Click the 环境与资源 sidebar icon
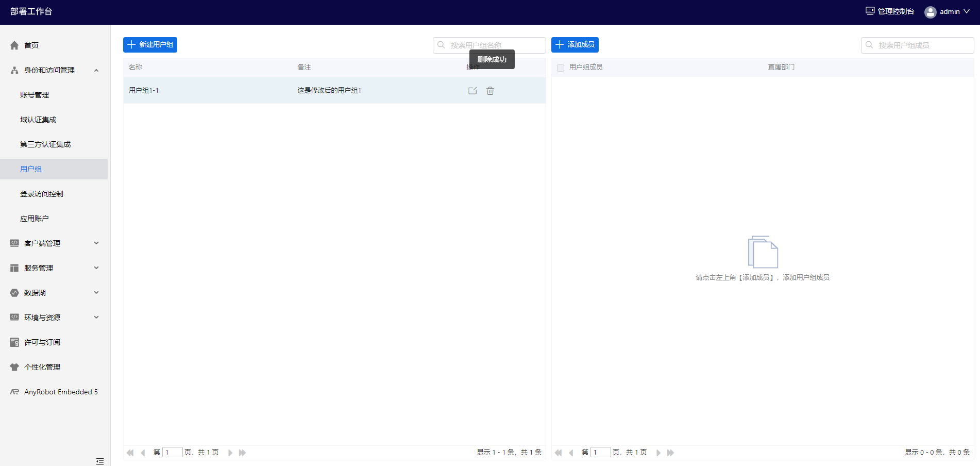The image size is (980, 466). pyautogui.click(x=14, y=318)
